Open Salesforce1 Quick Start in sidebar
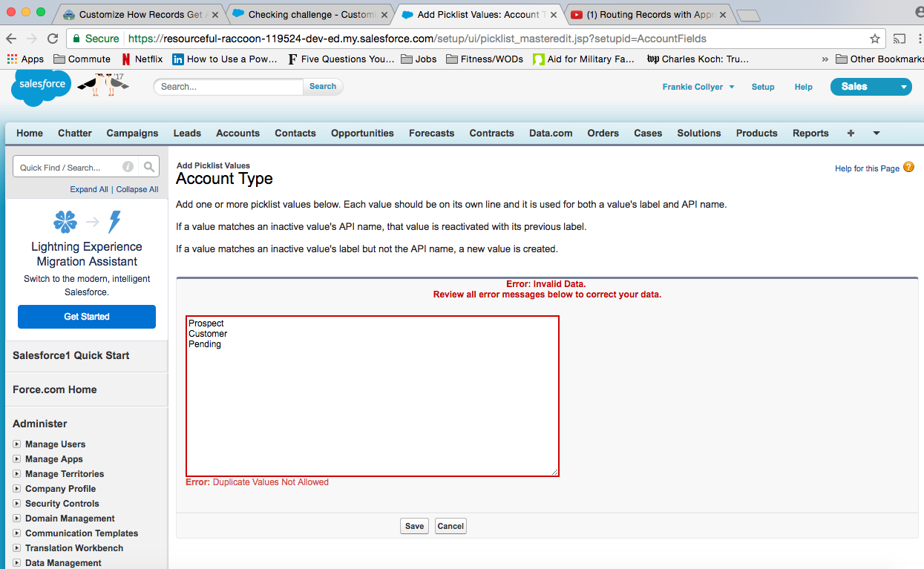Screen dimensions: 924x569 [x=71, y=355]
